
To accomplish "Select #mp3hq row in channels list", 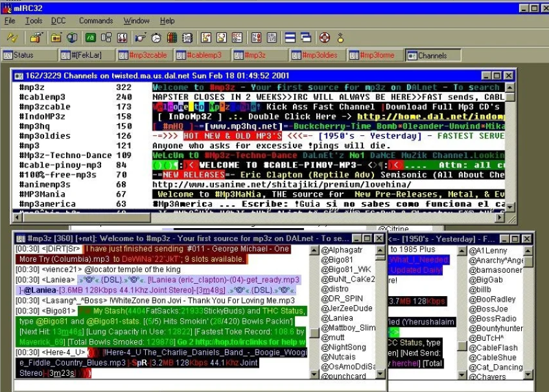I will (259, 126).
